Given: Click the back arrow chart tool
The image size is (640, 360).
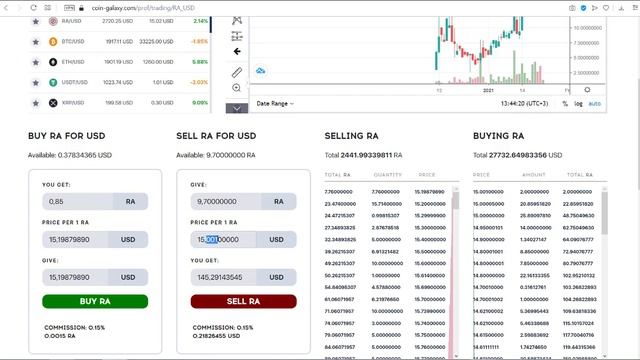Looking at the screenshot, I should click(237, 51).
